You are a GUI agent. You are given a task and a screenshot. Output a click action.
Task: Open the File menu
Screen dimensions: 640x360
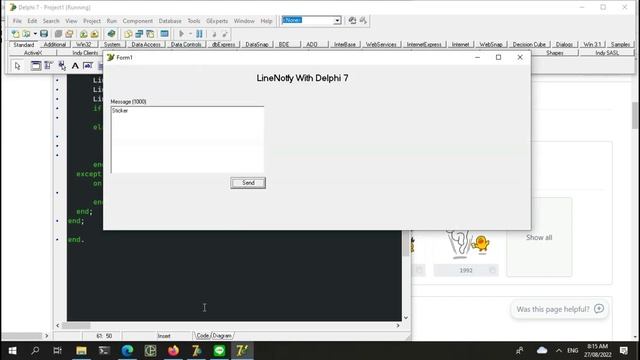(17, 21)
